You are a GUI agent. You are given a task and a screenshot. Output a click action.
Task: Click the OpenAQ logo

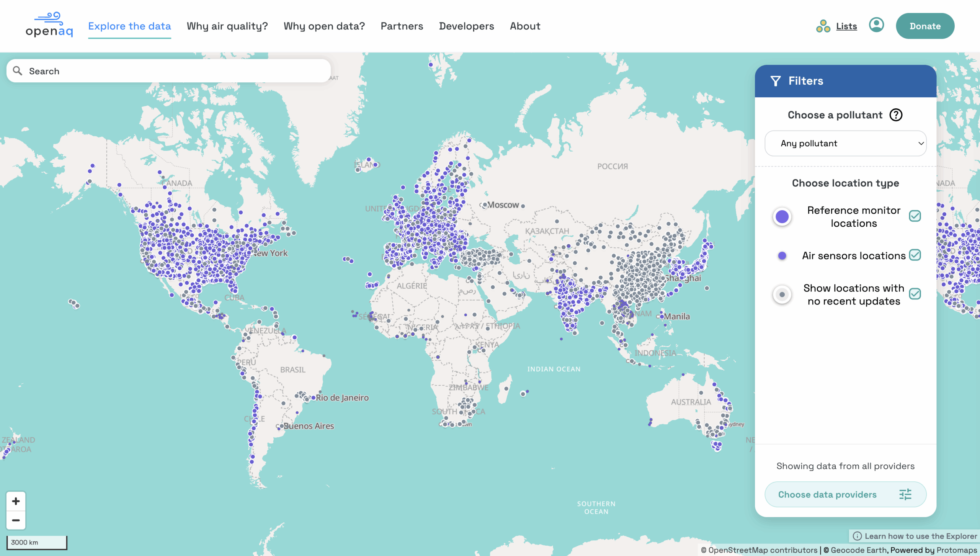[x=49, y=25]
